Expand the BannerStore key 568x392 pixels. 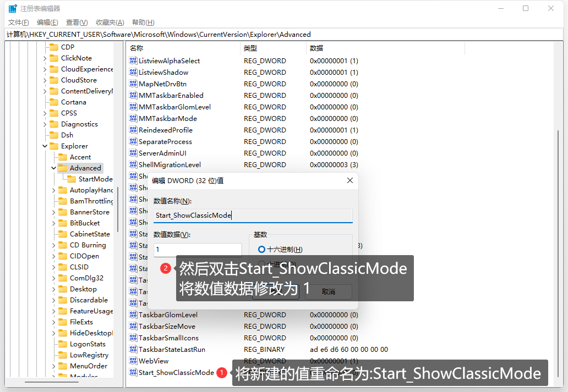[x=53, y=212]
